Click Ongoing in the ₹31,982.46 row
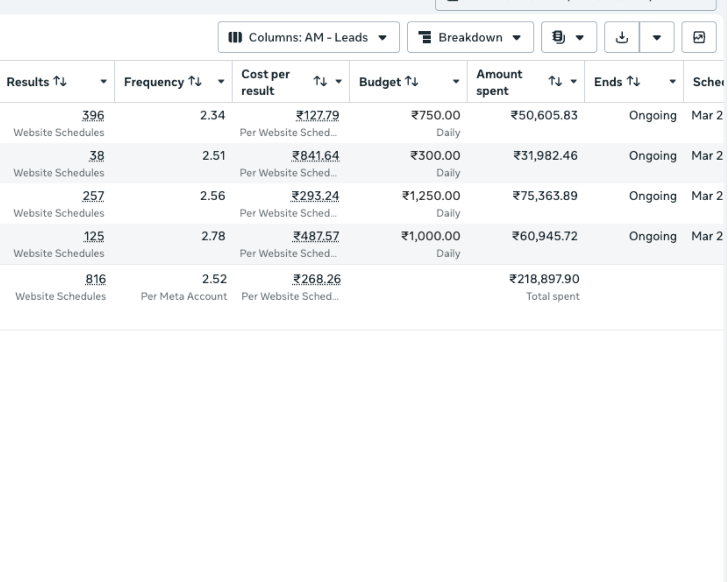 (x=653, y=156)
